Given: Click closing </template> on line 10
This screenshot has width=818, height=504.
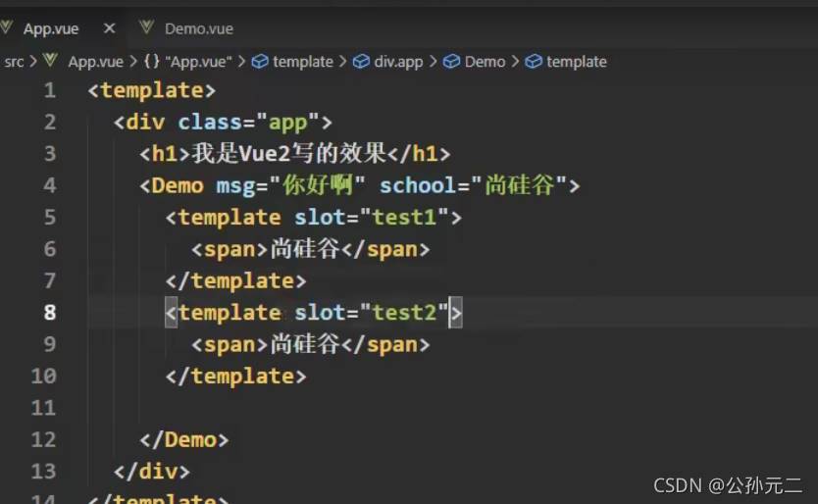Looking at the screenshot, I should click(x=235, y=377).
